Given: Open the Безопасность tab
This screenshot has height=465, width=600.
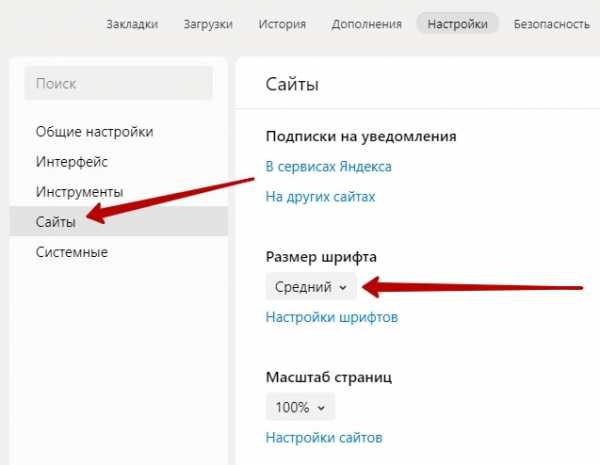Looking at the screenshot, I should 551,24.
